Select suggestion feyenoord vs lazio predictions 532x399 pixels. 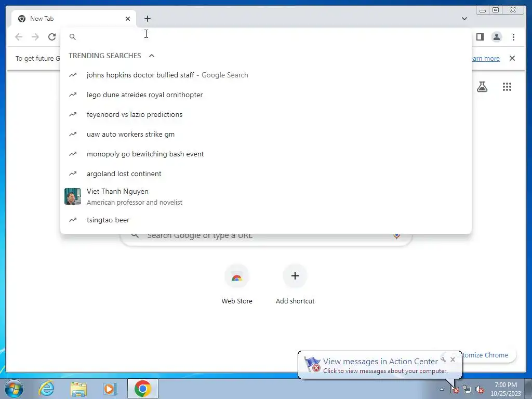pyautogui.click(x=265, y=114)
